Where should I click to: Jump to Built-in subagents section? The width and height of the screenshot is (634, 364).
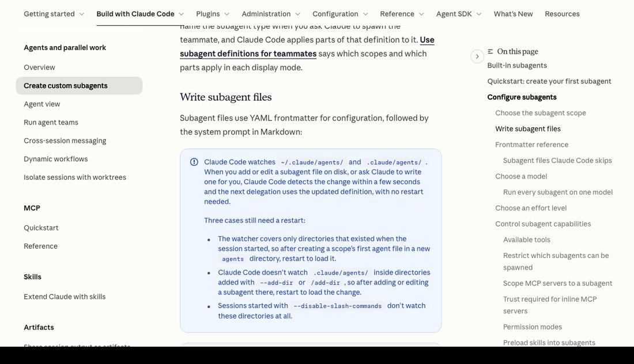pos(517,66)
